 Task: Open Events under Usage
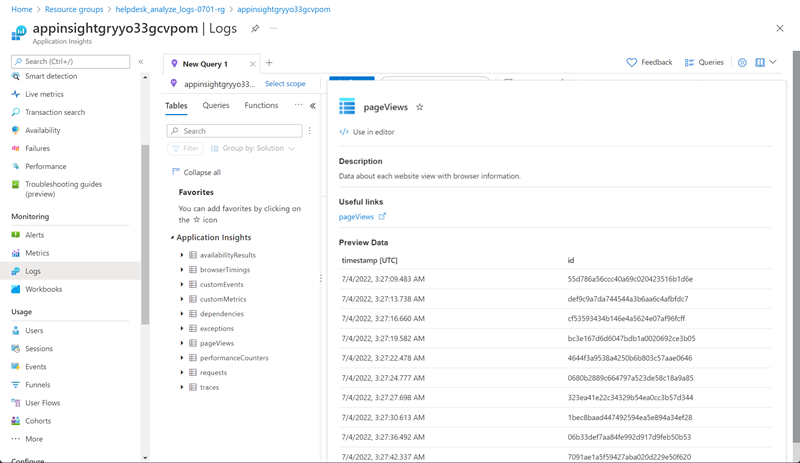pos(36,367)
